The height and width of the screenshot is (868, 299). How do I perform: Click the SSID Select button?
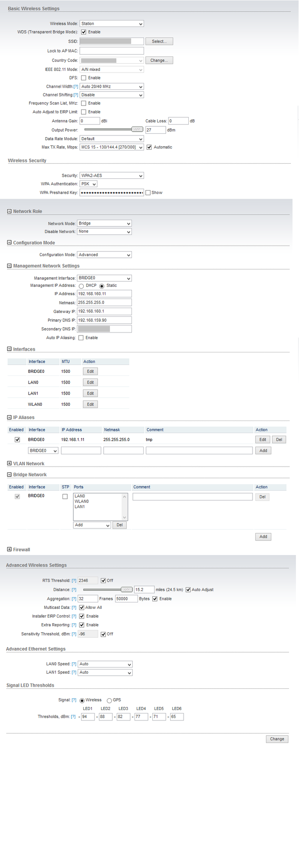[x=159, y=42]
